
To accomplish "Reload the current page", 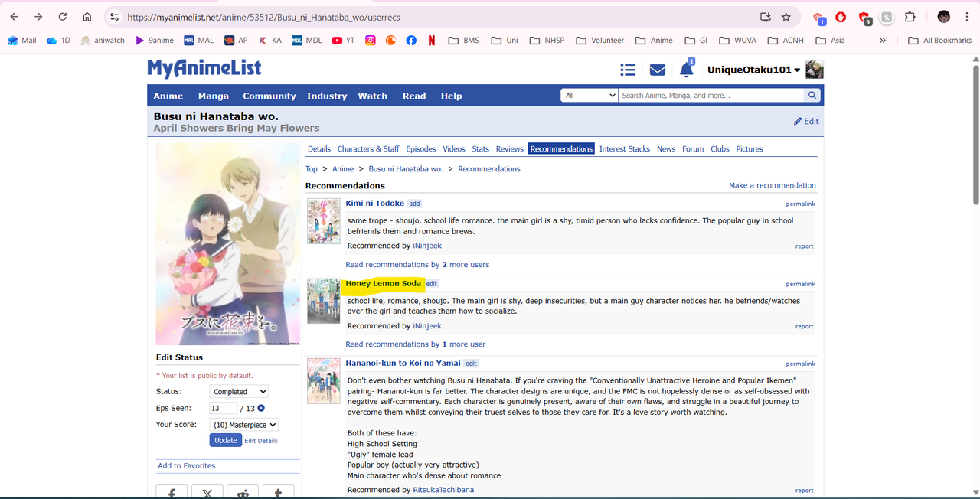I will pos(63,17).
